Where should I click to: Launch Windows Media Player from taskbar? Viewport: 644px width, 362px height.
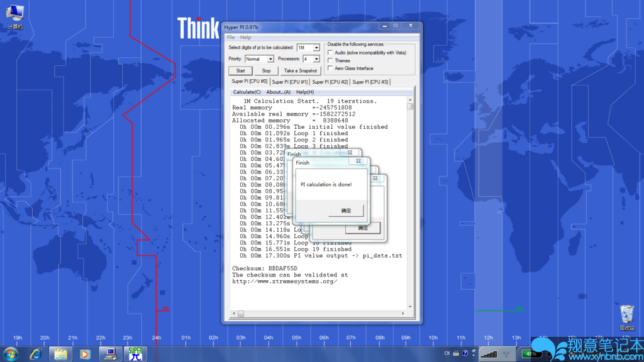(85, 354)
